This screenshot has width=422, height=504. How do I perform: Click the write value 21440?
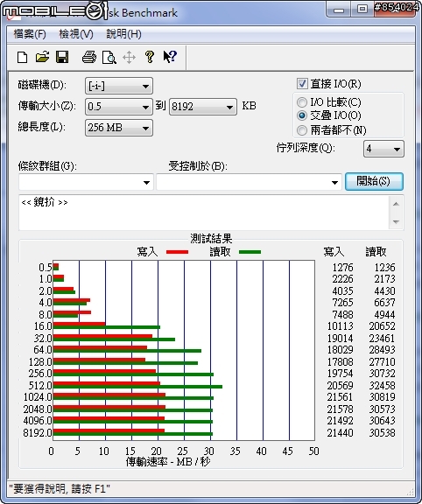[340, 433]
